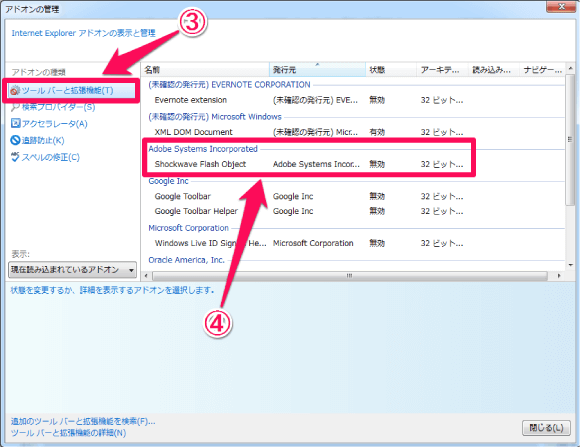Sort by the 発行元 column header

pyautogui.click(x=317, y=70)
